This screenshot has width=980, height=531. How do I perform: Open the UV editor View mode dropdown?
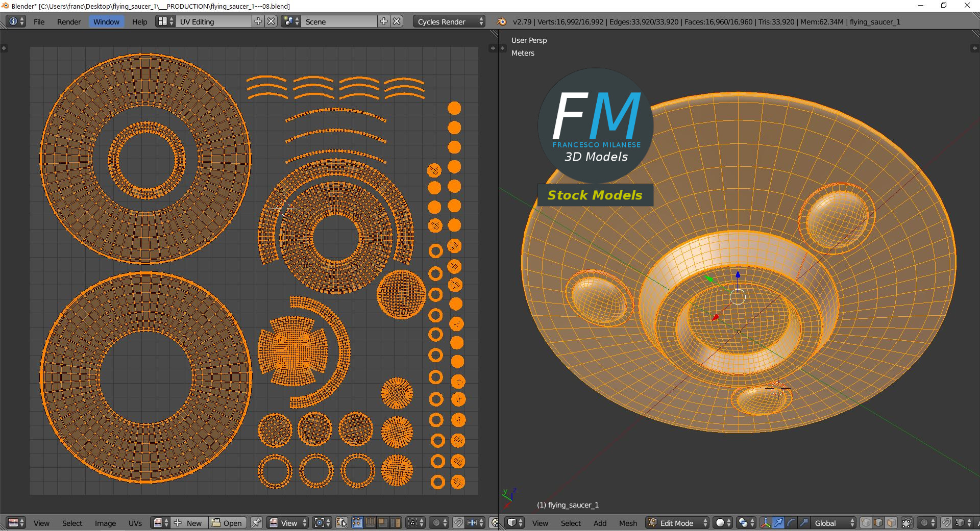click(287, 523)
